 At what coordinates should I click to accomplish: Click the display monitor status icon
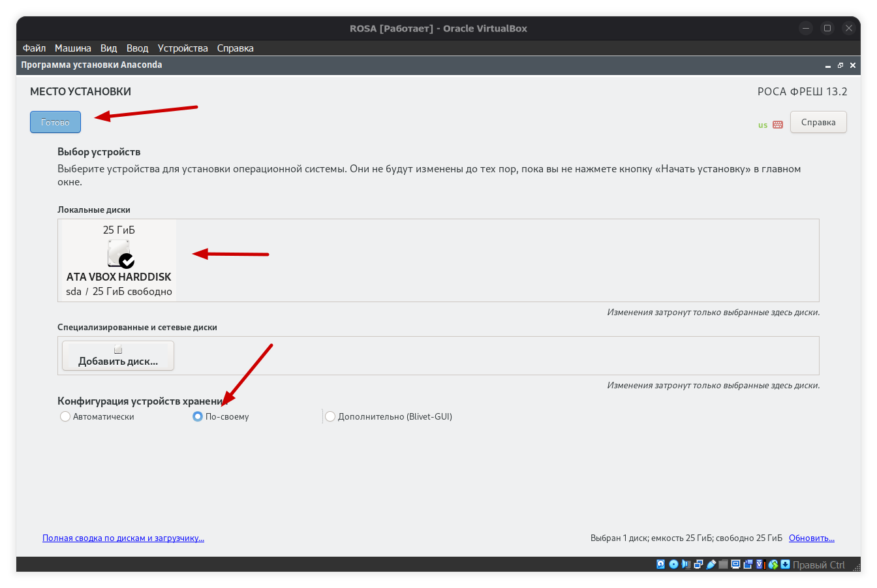click(735, 565)
